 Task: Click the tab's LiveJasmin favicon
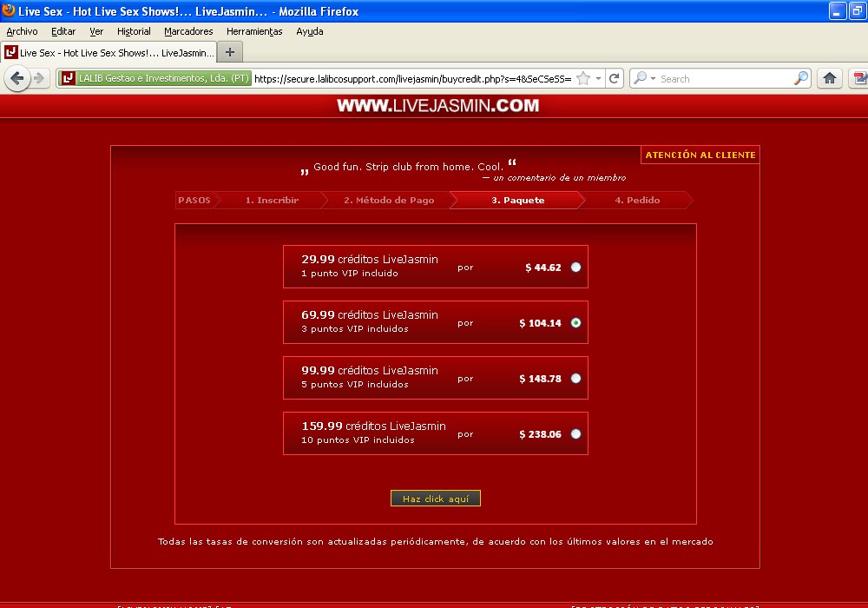pyautogui.click(x=11, y=53)
